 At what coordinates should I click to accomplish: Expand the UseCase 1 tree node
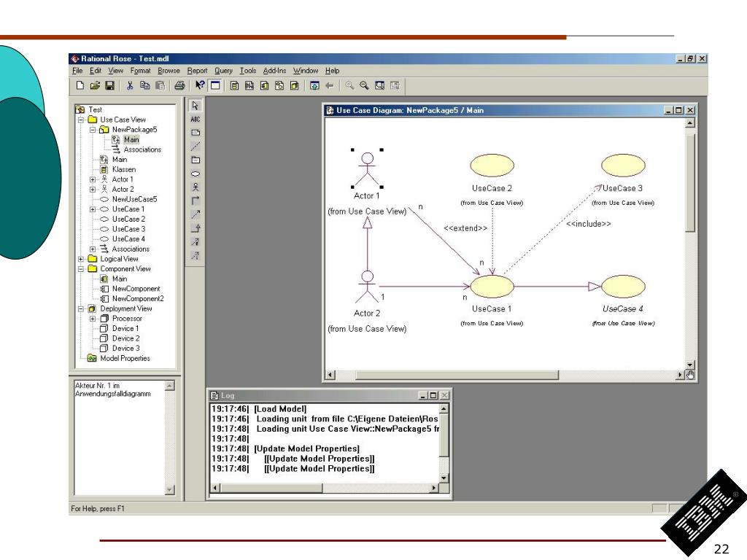[93, 209]
